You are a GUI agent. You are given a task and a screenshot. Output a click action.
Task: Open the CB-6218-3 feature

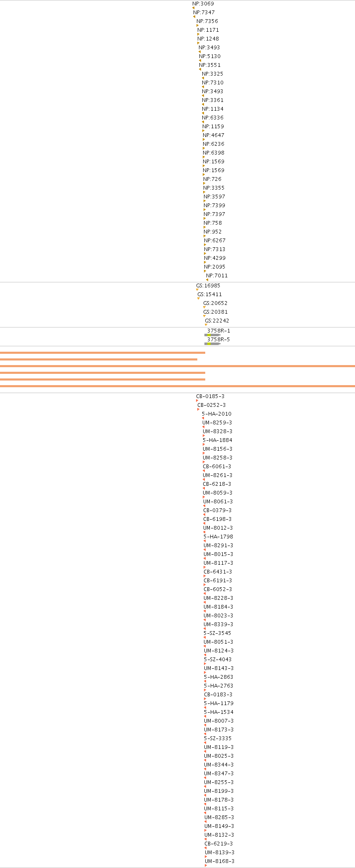point(217,484)
